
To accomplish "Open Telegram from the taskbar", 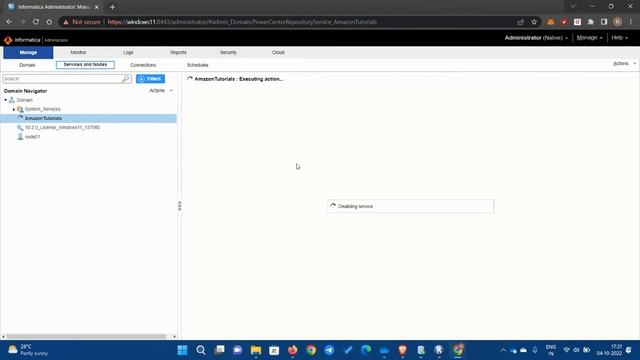I will pos(329,350).
